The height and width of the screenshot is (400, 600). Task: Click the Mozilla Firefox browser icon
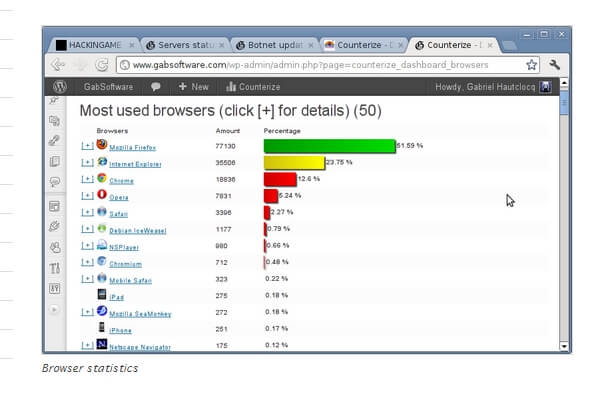(102, 145)
